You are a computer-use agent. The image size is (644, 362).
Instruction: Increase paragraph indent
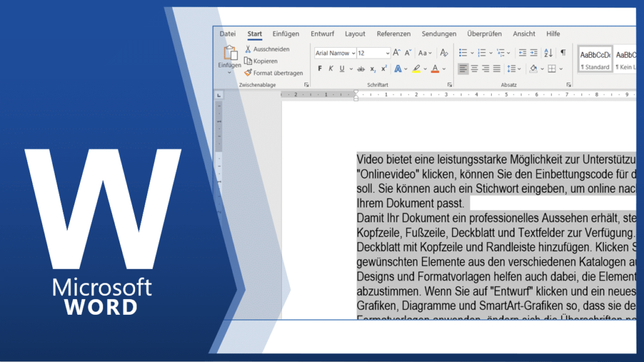point(533,53)
